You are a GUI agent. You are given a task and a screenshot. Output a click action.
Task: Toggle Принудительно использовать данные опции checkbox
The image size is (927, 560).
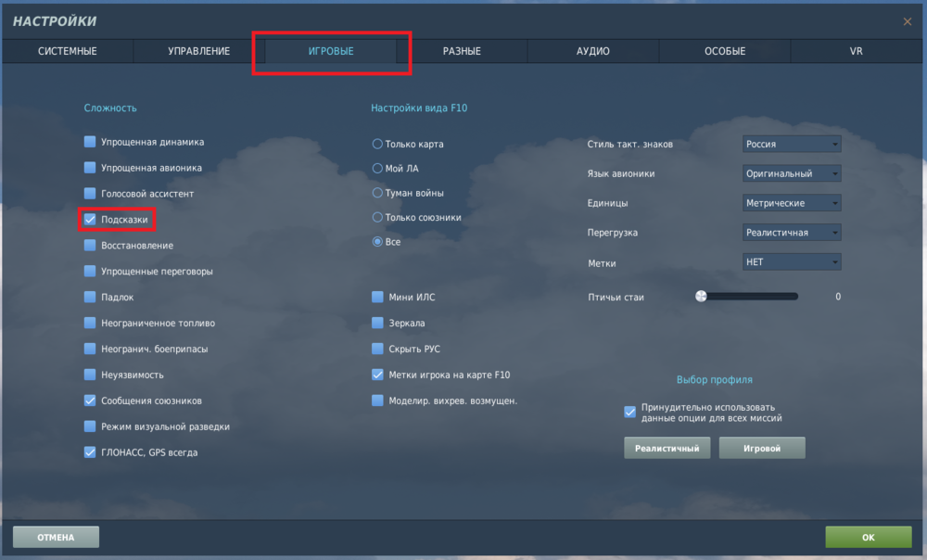coord(630,413)
